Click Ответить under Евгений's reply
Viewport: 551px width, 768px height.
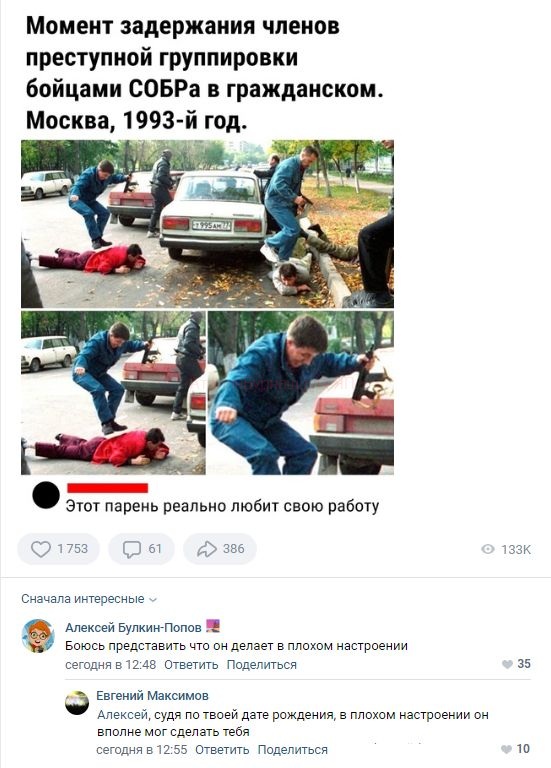(x=222, y=749)
